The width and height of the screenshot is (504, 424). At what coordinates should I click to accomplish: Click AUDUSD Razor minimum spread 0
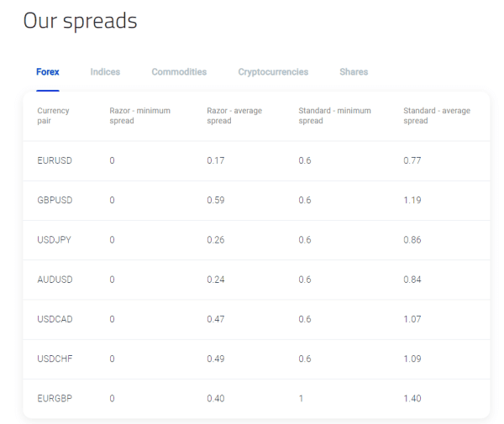coord(112,280)
